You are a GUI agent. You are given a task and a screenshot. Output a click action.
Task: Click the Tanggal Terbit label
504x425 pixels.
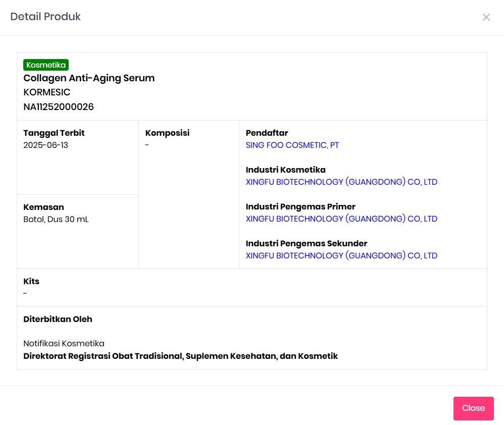click(54, 133)
